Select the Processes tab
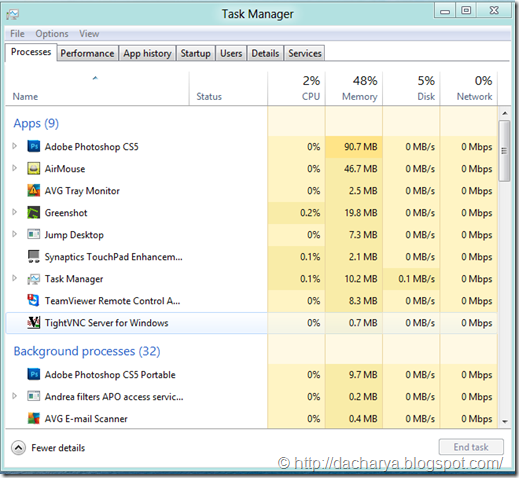This screenshot has height=478, width=519. click(31, 52)
